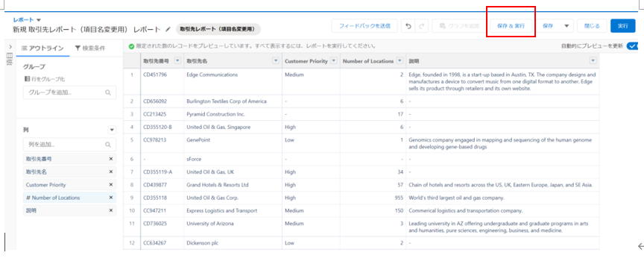Focus 列を追加 input field
644x276 pixels.
(x=69, y=145)
